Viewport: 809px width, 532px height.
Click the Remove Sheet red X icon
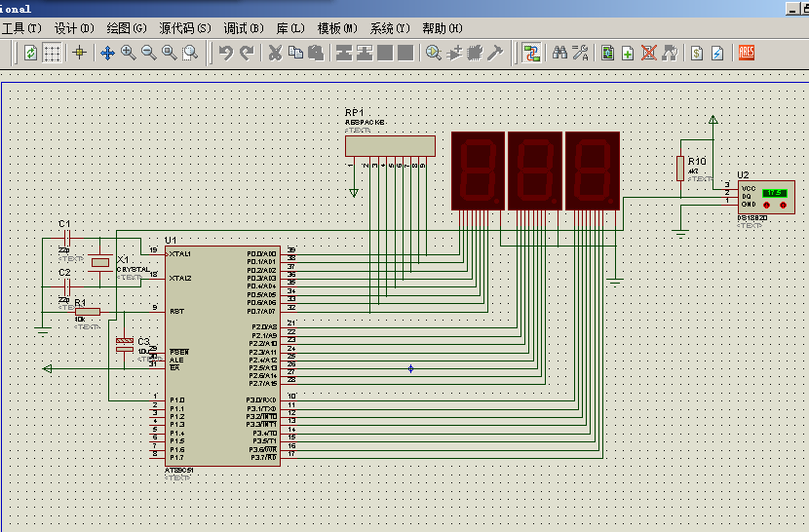(649, 53)
